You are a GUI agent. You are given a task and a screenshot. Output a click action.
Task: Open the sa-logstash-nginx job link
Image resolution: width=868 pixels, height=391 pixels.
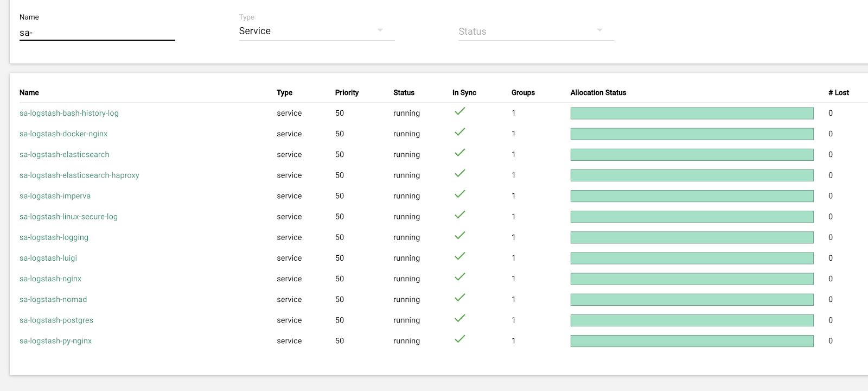(x=50, y=279)
